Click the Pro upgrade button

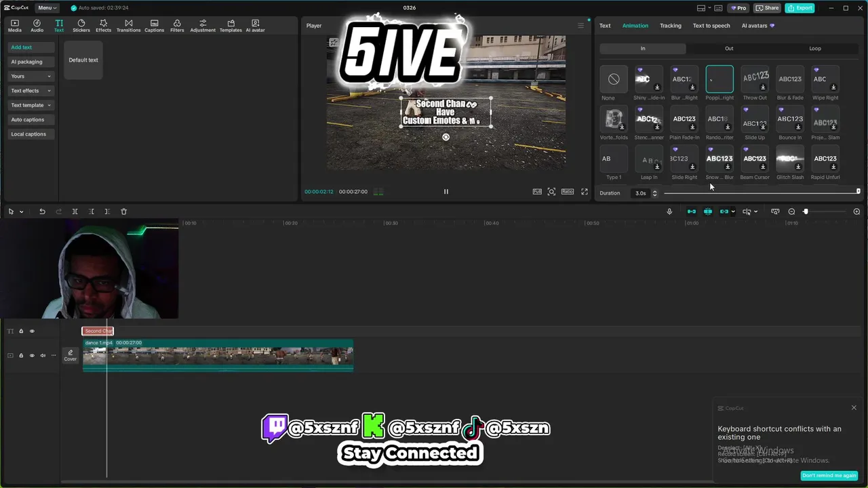[x=738, y=8]
